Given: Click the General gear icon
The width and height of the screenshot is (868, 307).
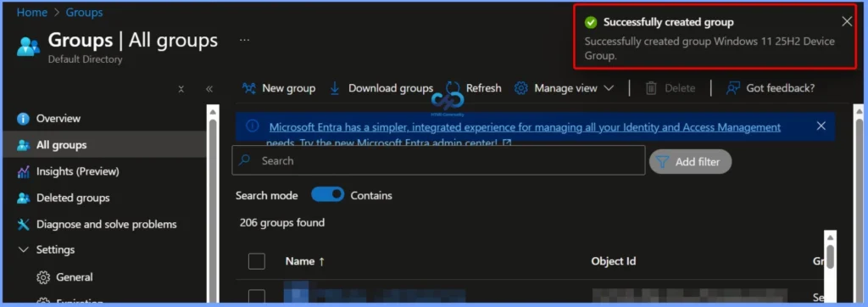Looking at the screenshot, I should (43, 277).
